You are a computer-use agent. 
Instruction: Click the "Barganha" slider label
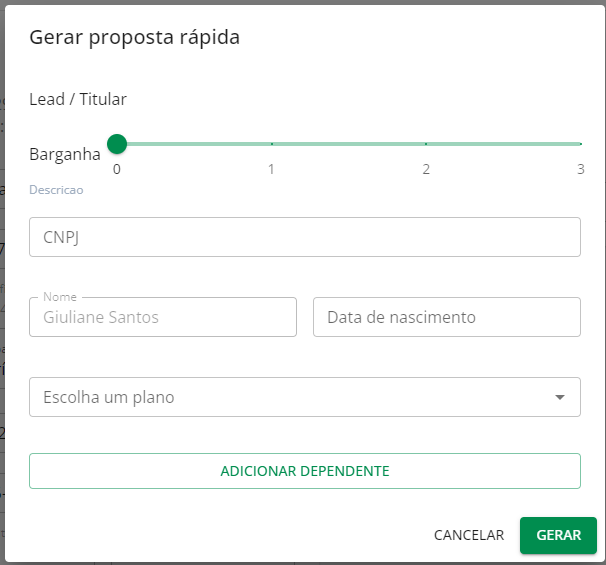[x=65, y=154]
